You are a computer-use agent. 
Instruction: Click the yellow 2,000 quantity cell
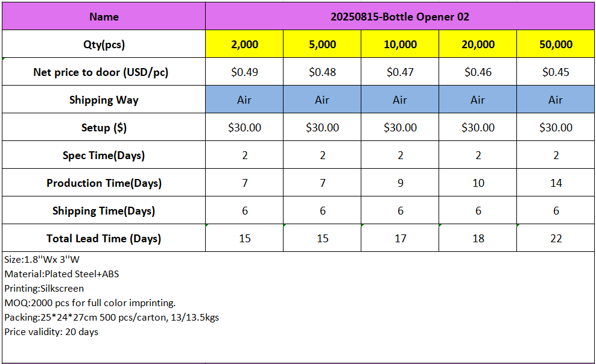[x=244, y=45]
